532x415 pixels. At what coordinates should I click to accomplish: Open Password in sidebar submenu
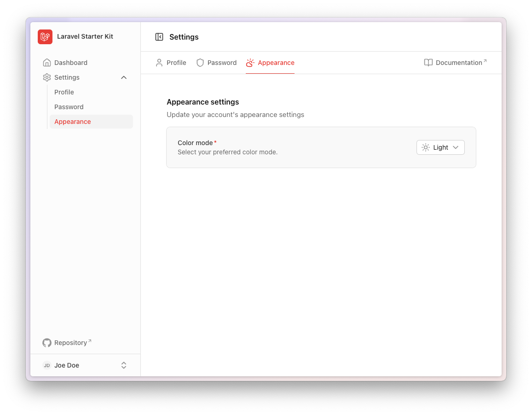(x=69, y=107)
